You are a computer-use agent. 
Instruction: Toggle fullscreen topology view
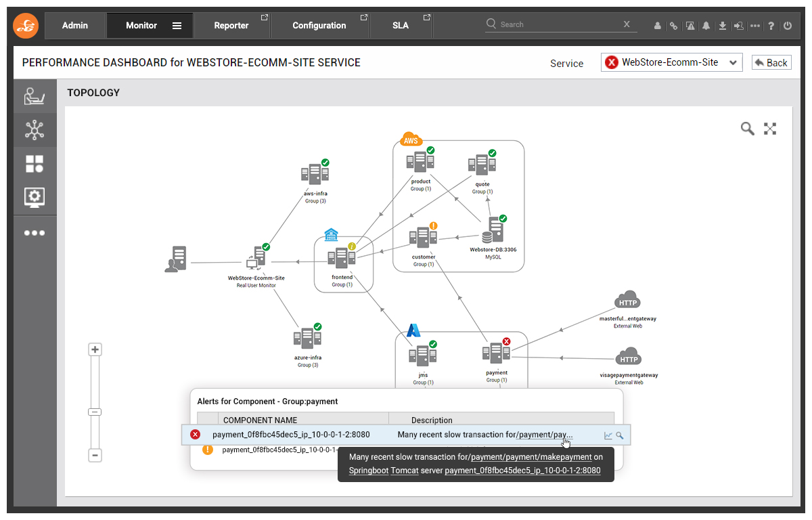point(770,129)
